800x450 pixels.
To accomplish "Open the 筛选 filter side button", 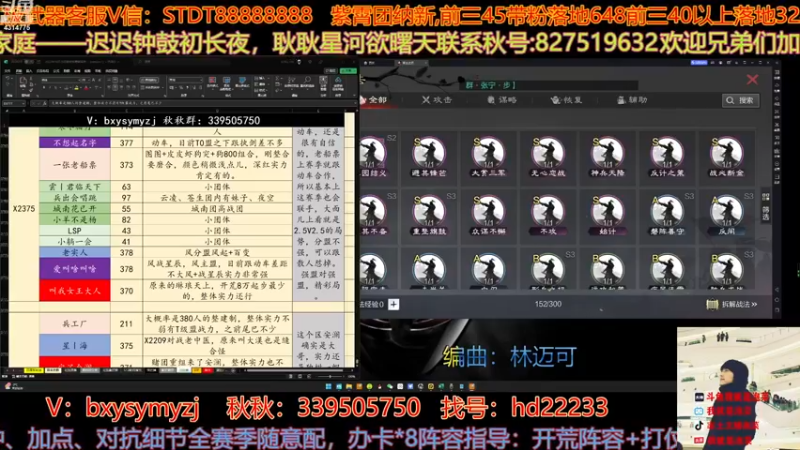I will 766,207.
